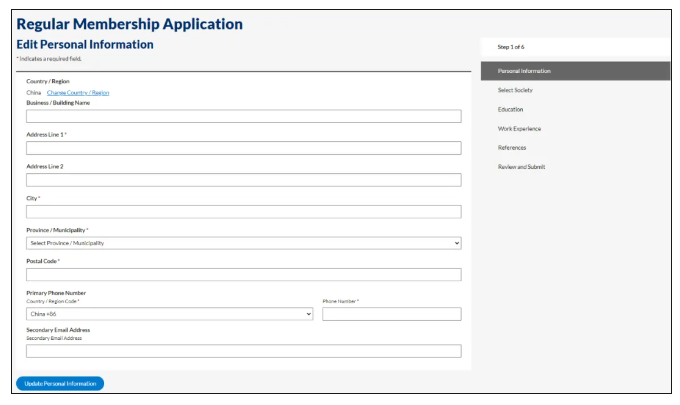This screenshot has width=680, height=405.
Task: Click the Phone Number input box
Action: coord(391,314)
